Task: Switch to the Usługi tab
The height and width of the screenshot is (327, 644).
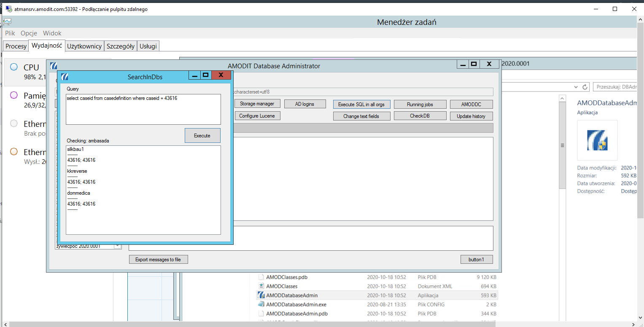Action: [148, 46]
